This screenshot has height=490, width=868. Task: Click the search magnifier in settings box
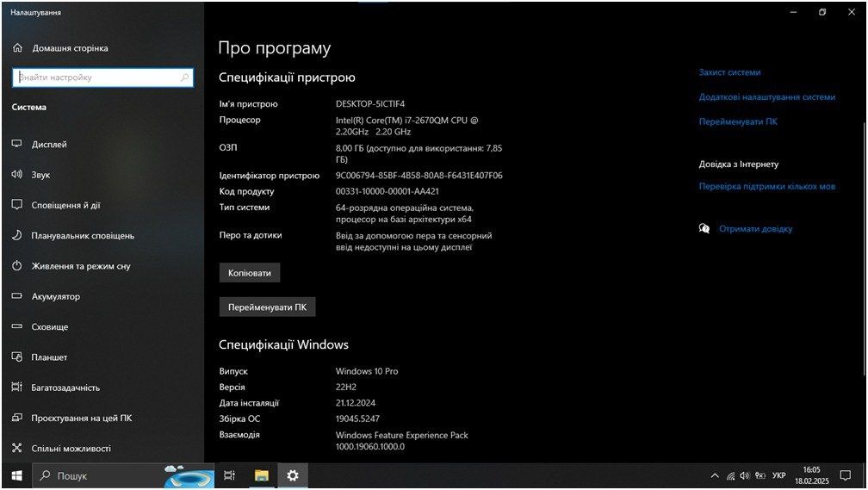coord(185,78)
